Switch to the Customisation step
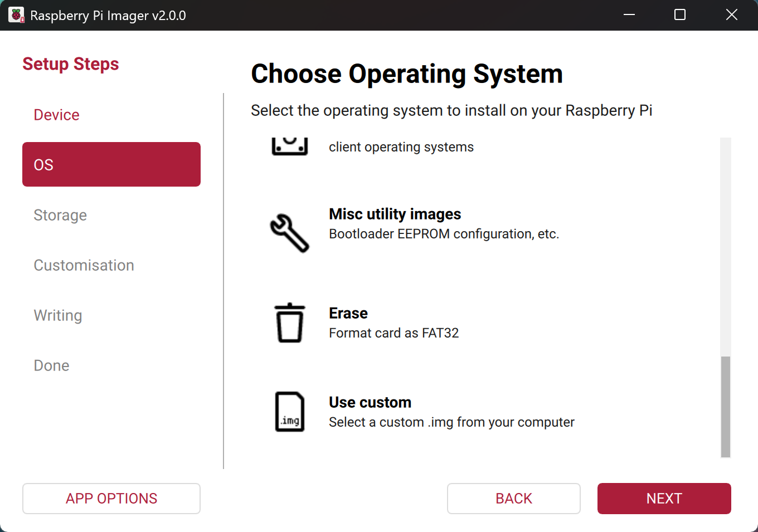 (84, 265)
